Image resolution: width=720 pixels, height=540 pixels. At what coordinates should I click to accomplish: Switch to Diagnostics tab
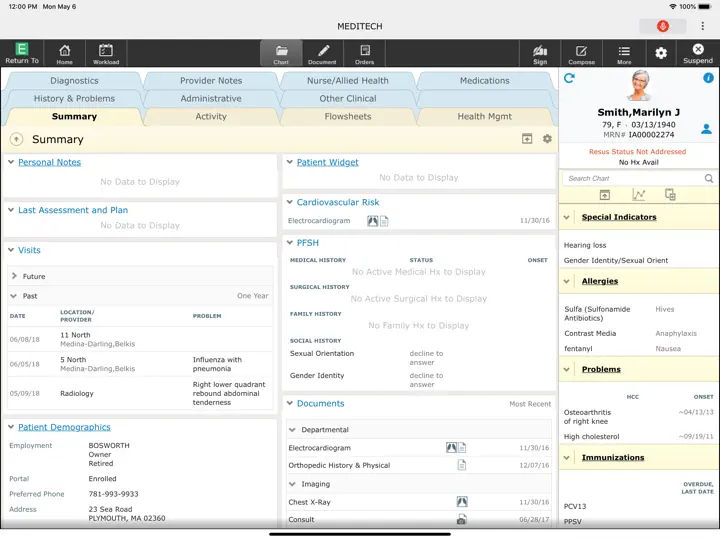tap(74, 80)
